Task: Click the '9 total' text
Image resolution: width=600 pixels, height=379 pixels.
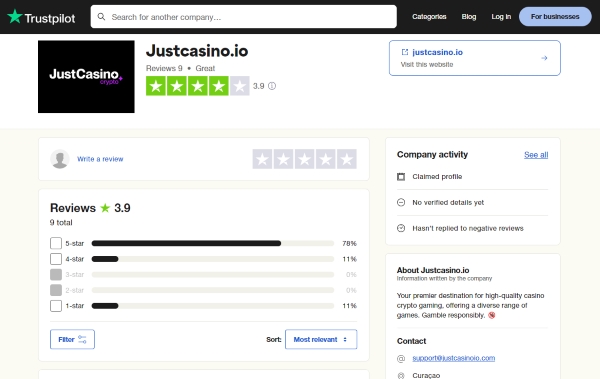Action: (x=61, y=222)
